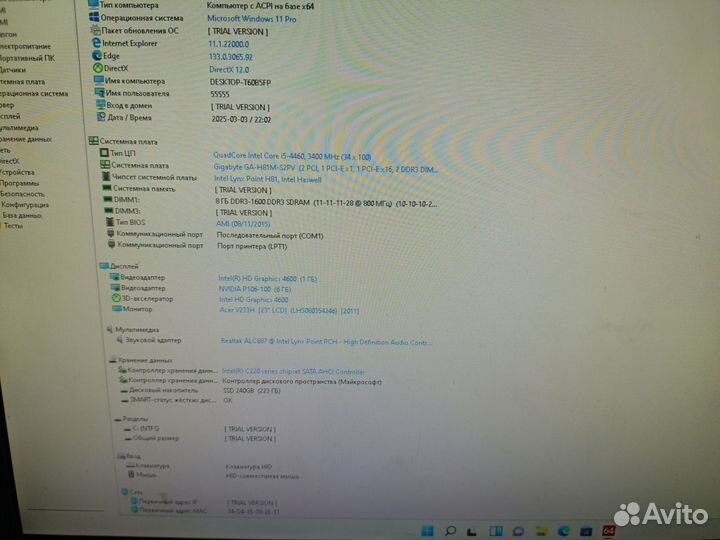The width and height of the screenshot is (720, 540).
Task: Select Хранение данных in the left tree
Action: [x=26, y=139]
